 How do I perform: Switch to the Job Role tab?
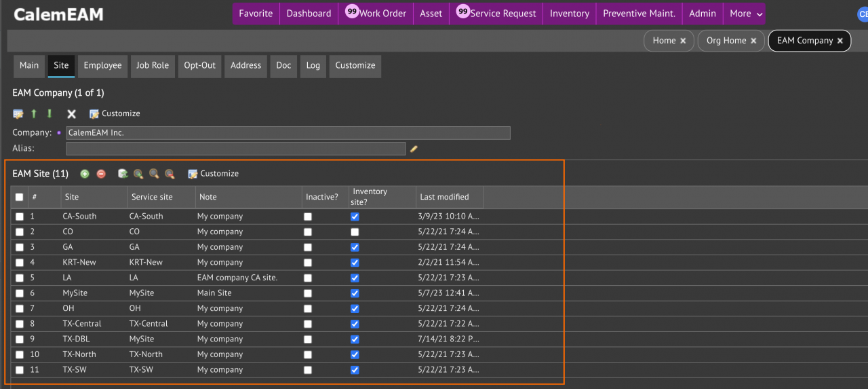pyautogui.click(x=153, y=66)
